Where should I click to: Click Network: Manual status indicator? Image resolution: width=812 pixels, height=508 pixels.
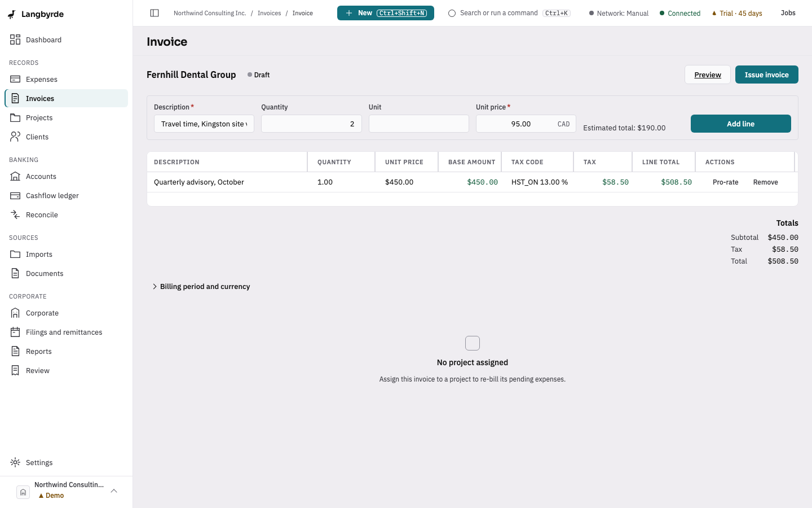pyautogui.click(x=619, y=13)
